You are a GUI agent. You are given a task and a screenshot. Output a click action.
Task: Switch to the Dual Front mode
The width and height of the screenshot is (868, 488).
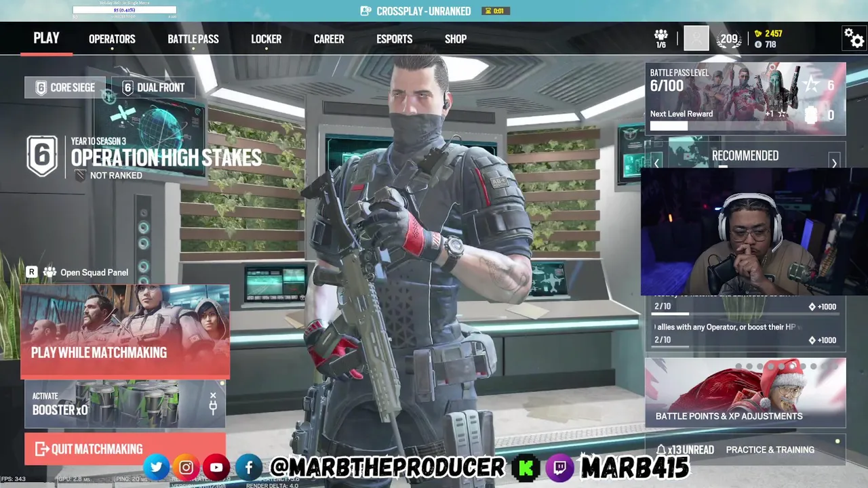click(x=153, y=87)
